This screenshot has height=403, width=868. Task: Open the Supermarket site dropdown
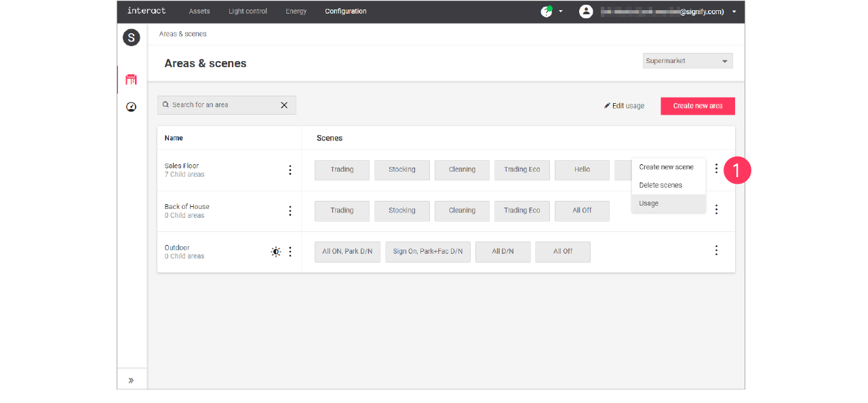click(x=688, y=61)
